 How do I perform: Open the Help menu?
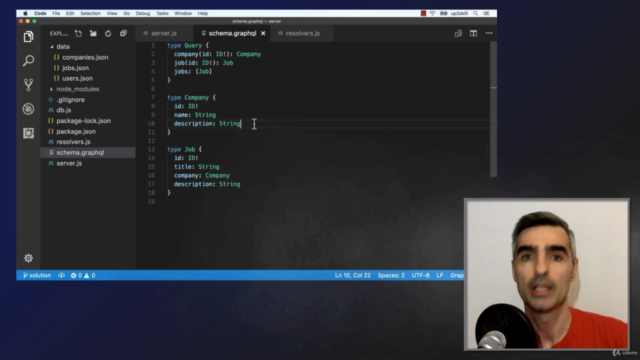[203, 13]
